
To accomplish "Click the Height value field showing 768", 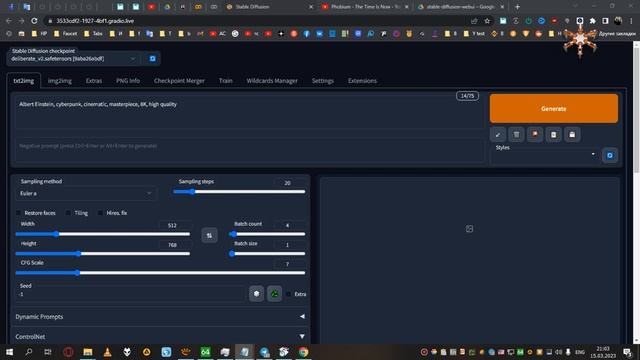I will point(174,245).
